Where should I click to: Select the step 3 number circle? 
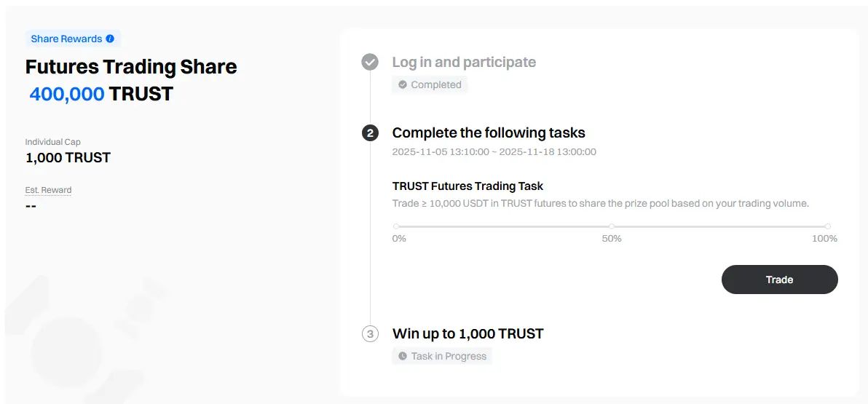370,334
